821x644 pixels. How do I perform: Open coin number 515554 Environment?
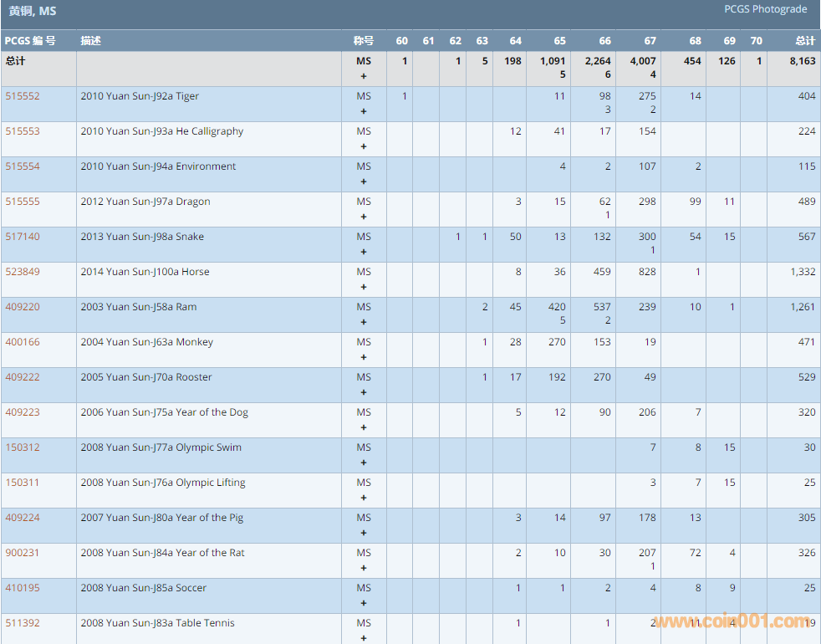click(23, 166)
